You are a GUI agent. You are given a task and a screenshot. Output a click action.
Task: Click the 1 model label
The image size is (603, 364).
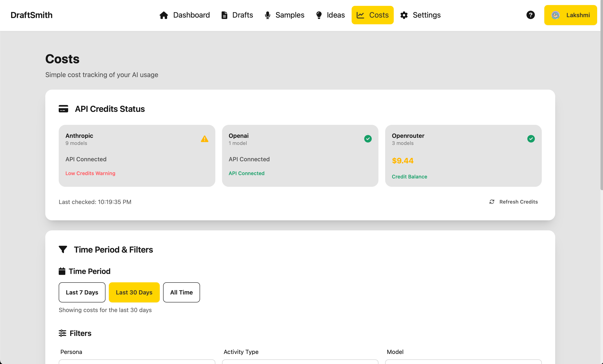point(238,143)
